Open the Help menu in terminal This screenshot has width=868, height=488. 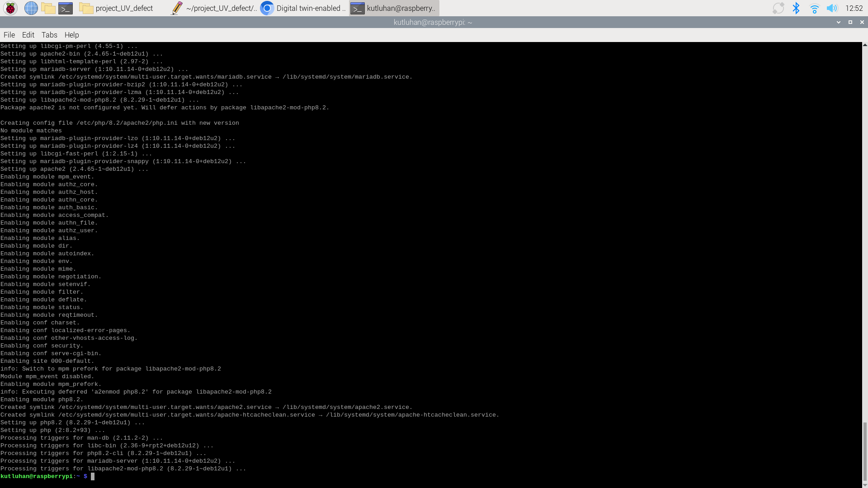pyautogui.click(x=71, y=35)
